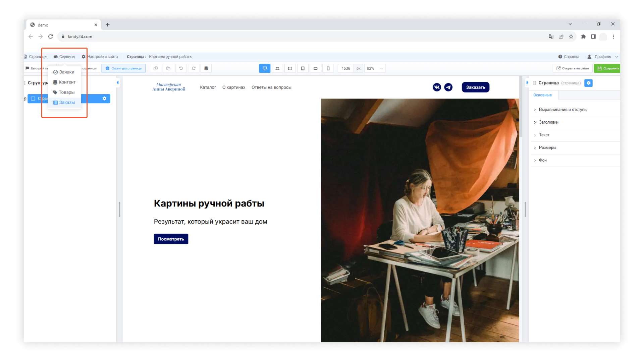Viewport: 644px width, 362px height.
Task: Click Открыть на сайте button
Action: click(x=573, y=68)
